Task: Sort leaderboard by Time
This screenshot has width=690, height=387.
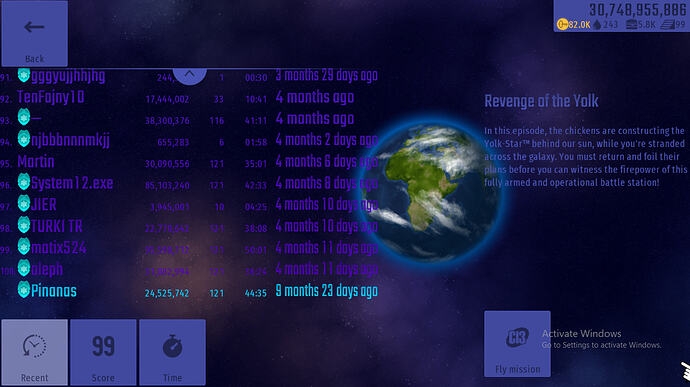Action: point(172,352)
